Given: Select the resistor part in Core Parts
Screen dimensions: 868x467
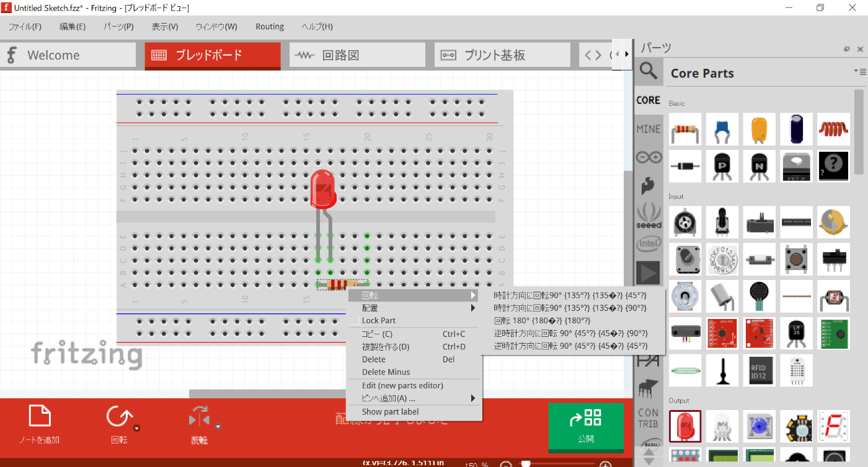Looking at the screenshot, I should (685, 129).
